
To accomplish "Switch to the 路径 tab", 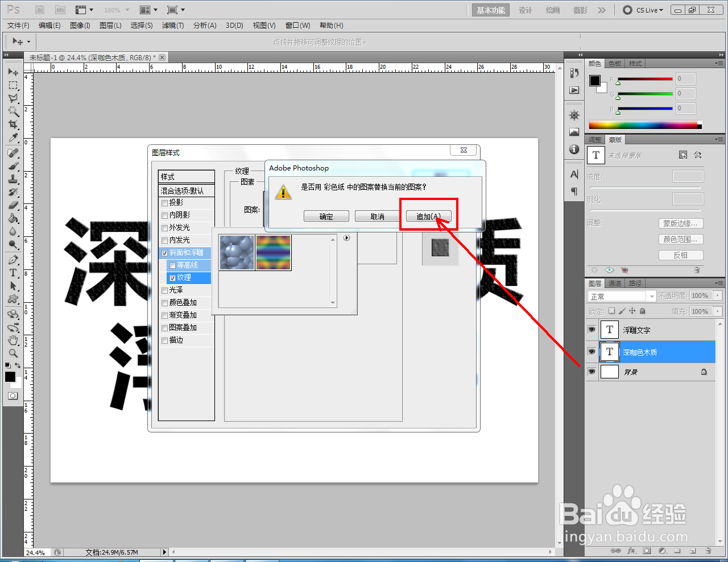I will [x=635, y=284].
